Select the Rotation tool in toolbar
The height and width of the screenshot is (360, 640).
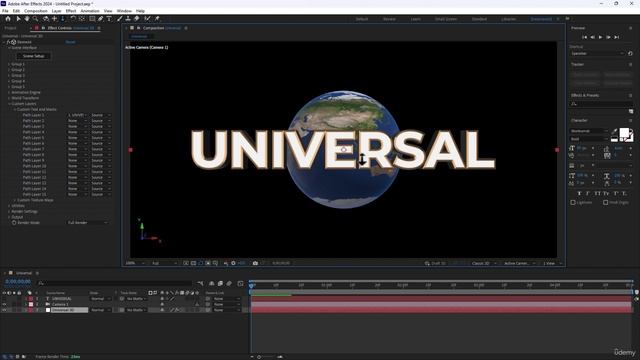73,19
